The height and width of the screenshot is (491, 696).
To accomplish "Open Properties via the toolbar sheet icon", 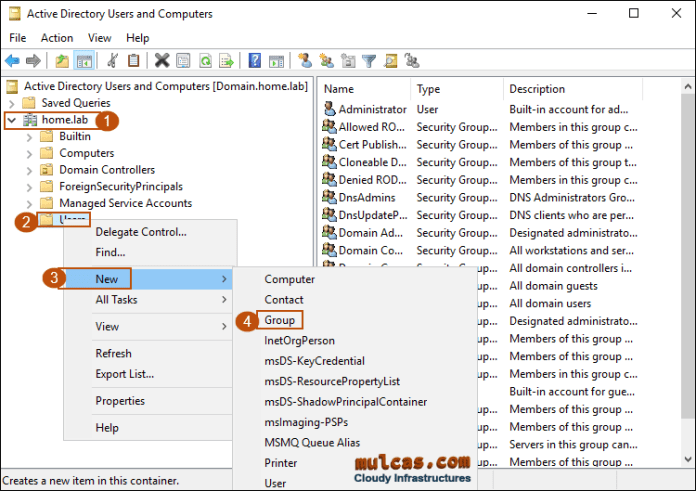I will pos(183,60).
